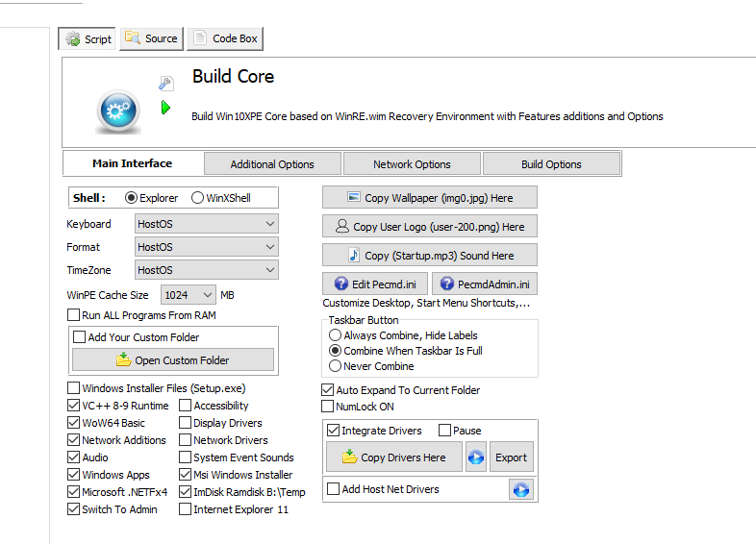Open the Format dropdown
Image resolution: width=756 pixels, height=544 pixels.
(207, 247)
